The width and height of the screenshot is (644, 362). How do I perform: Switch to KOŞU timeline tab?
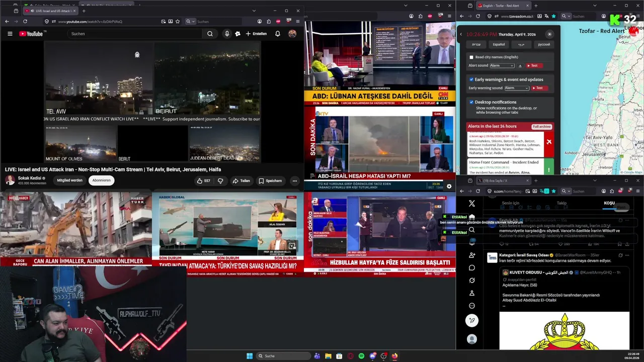point(609,203)
